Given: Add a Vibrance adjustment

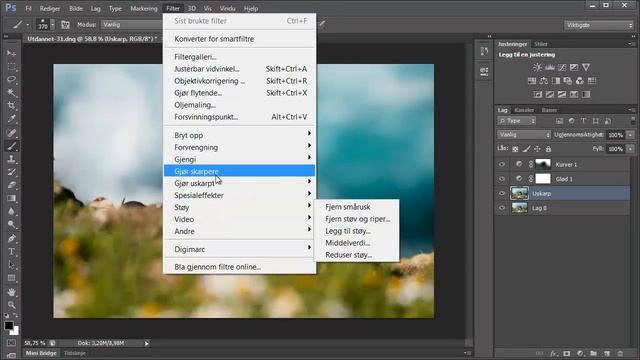Looking at the screenshot, I should (586, 67).
